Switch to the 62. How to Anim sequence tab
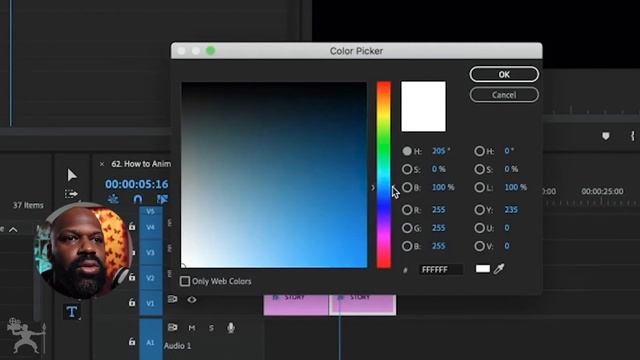 141,164
